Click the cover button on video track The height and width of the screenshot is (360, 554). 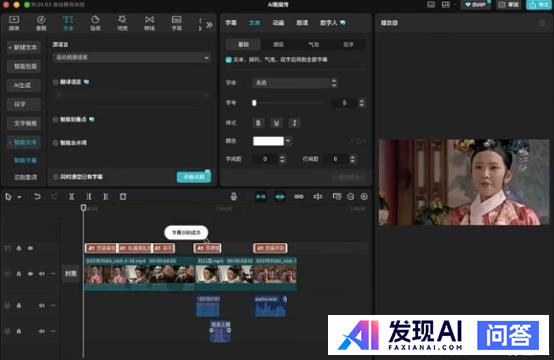click(71, 274)
